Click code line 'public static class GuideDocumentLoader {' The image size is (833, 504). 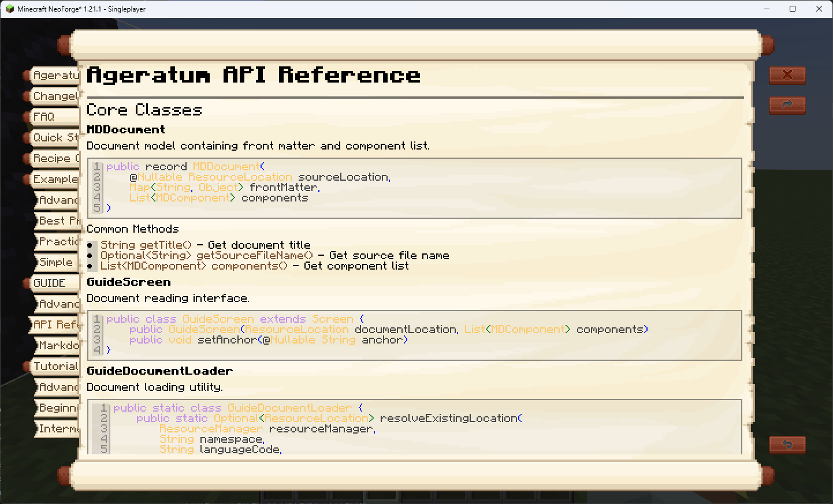click(238, 408)
